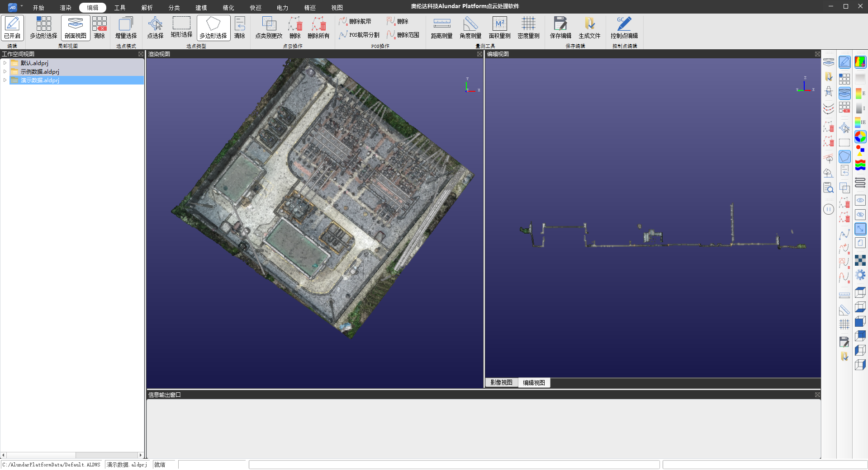Expand the 演示数据.aldprj tree node

5,80
